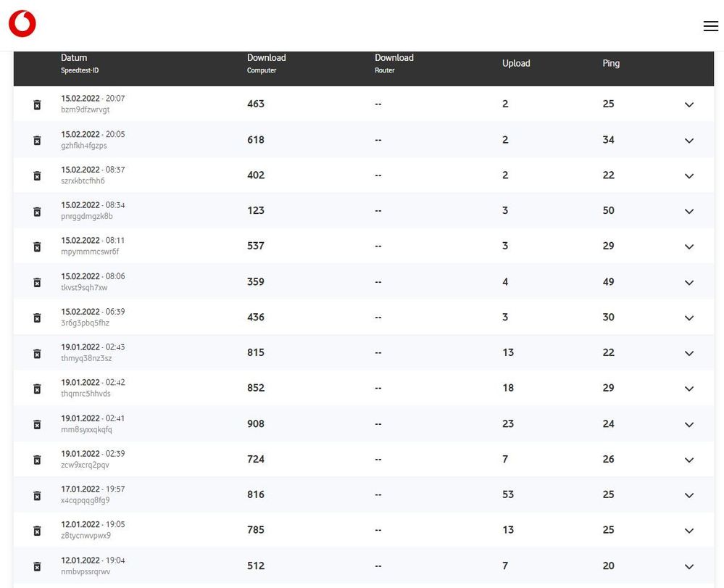Select date 12.01.2022 - 19:04

93,560
